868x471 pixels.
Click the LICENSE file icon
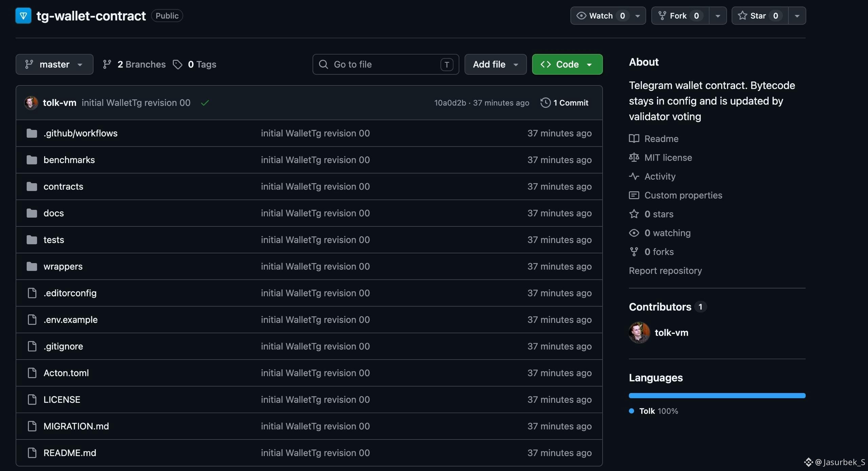tap(32, 399)
